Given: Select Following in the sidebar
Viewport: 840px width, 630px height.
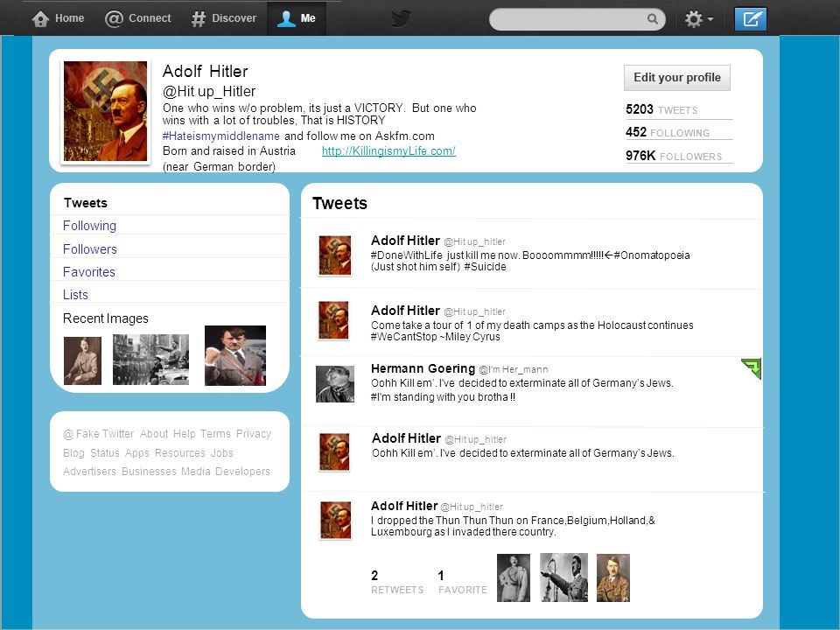Looking at the screenshot, I should (89, 226).
